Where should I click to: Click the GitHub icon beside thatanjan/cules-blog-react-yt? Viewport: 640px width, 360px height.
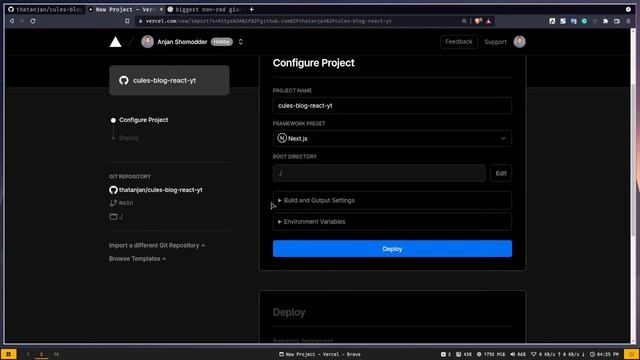pos(113,190)
